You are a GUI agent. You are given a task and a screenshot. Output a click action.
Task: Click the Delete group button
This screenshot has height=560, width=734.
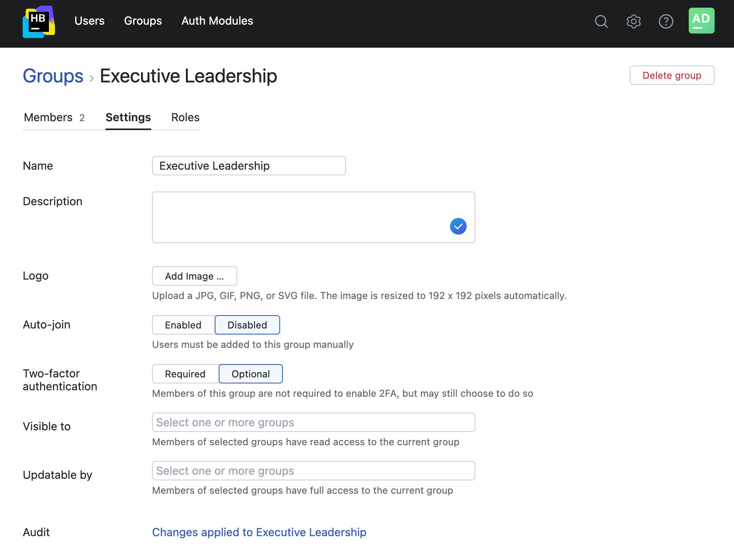pos(672,76)
